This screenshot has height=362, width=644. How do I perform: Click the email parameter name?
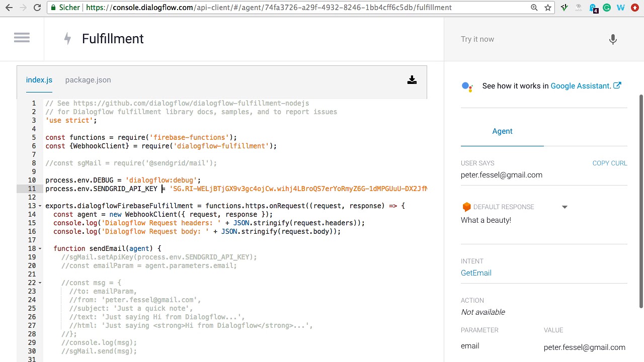tap(470, 346)
